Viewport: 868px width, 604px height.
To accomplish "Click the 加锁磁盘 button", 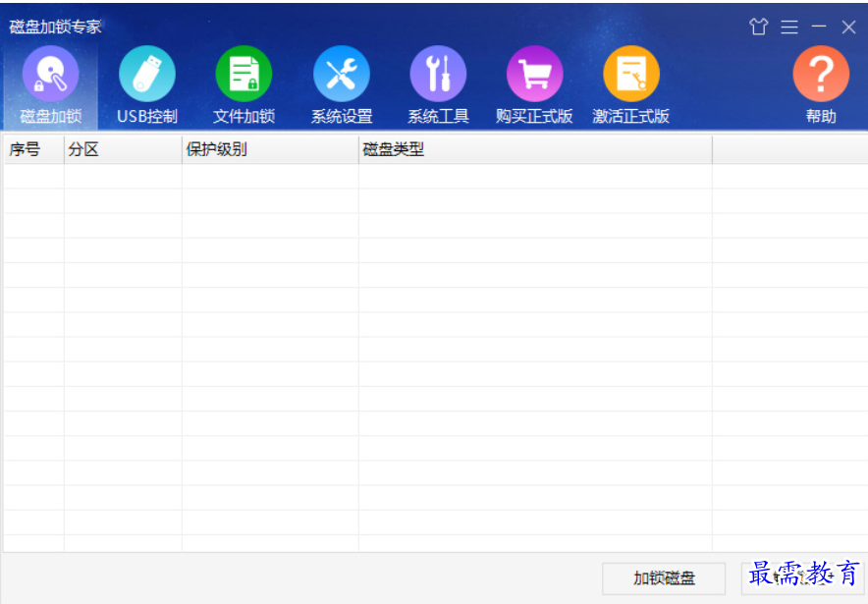I will [x=664, y=578].
